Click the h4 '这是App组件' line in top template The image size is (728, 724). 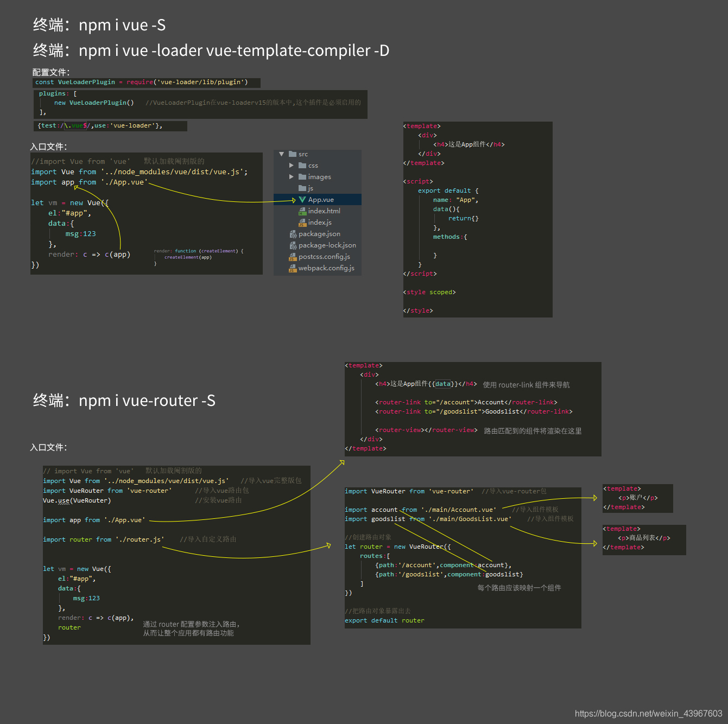(469, 144)
